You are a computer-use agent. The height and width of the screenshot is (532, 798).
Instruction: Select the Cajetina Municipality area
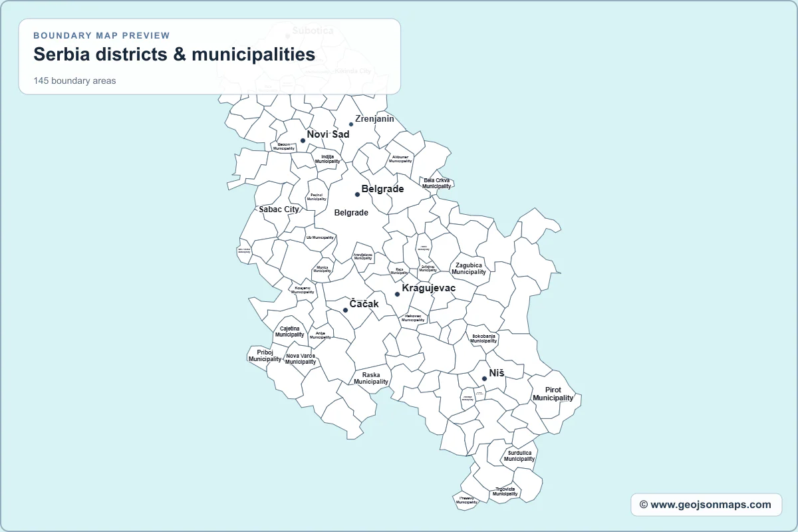[289, 332]
